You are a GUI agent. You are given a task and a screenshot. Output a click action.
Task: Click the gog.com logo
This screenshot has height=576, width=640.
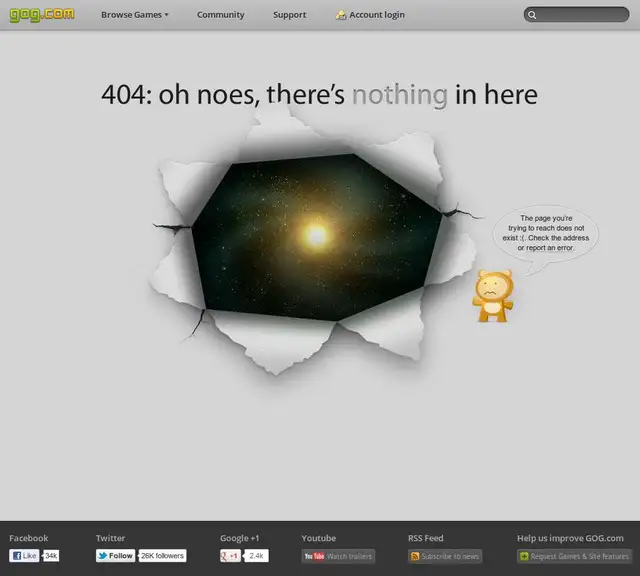[x=42, y=15]
